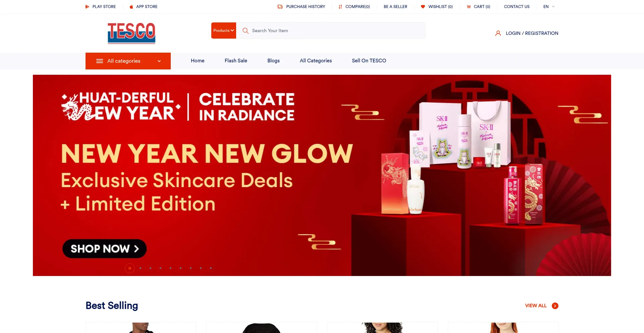
Task: Open the shopping Cart icon
Action: tap(469, 7)
